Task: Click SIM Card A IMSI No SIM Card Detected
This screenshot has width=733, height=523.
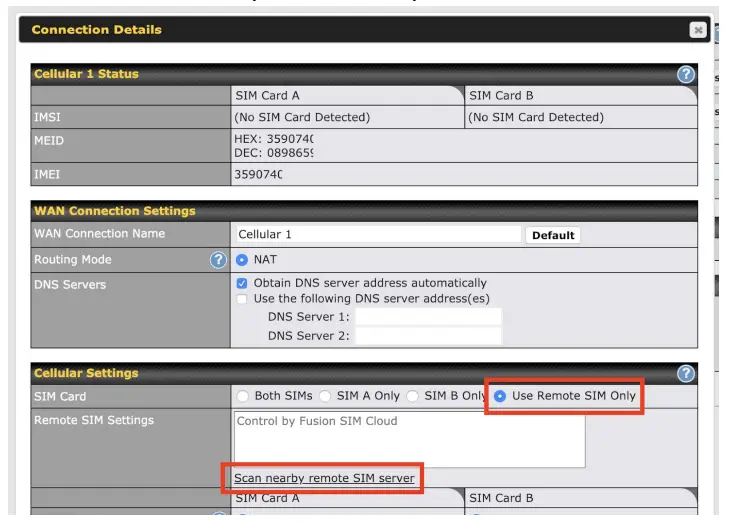Action: 302,117
